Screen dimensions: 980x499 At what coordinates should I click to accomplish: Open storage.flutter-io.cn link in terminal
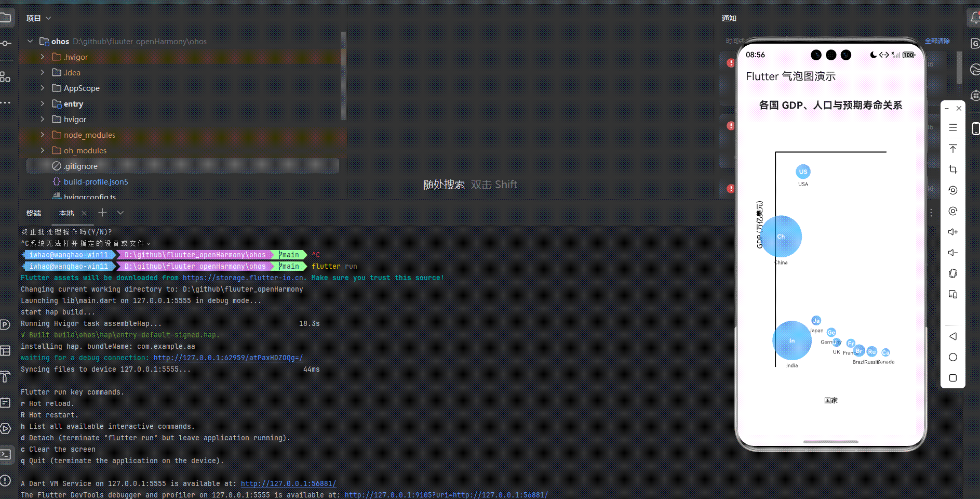(x=243, y=278)
